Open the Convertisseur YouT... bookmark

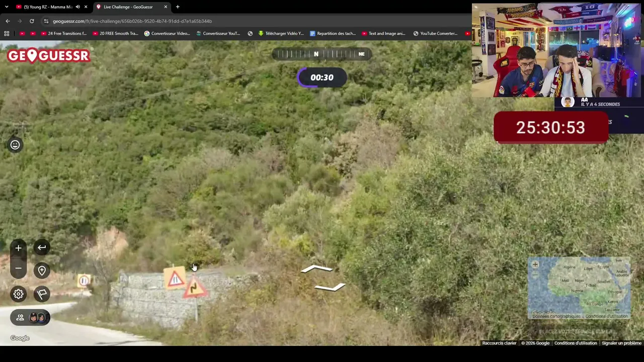pos(218,34)
